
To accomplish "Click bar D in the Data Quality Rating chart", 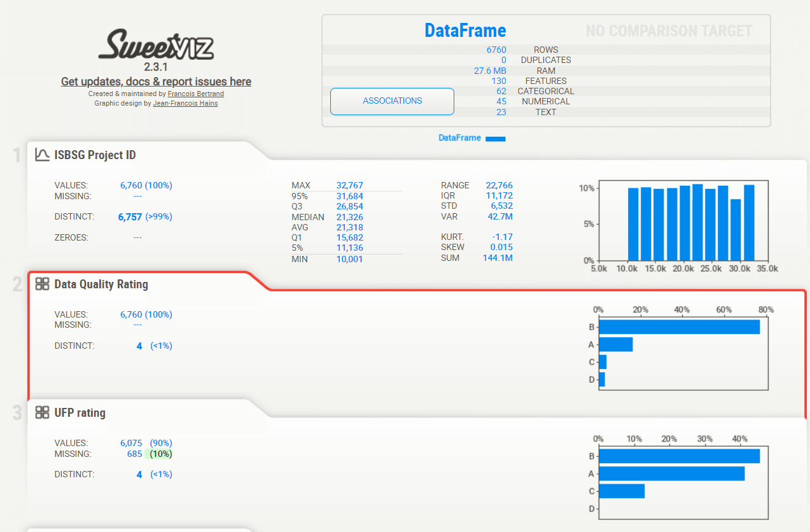I will pyautogui.click(x=601, y=380).
